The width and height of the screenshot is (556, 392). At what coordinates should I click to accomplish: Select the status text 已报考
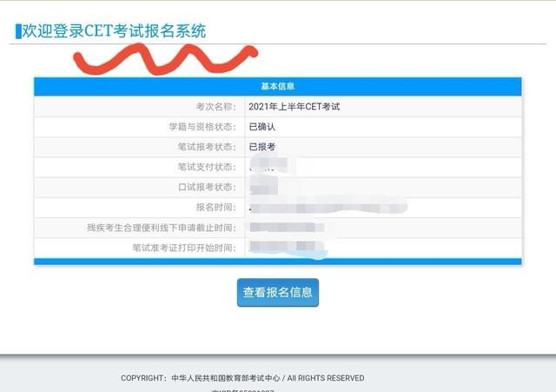(x=262, y=147)
